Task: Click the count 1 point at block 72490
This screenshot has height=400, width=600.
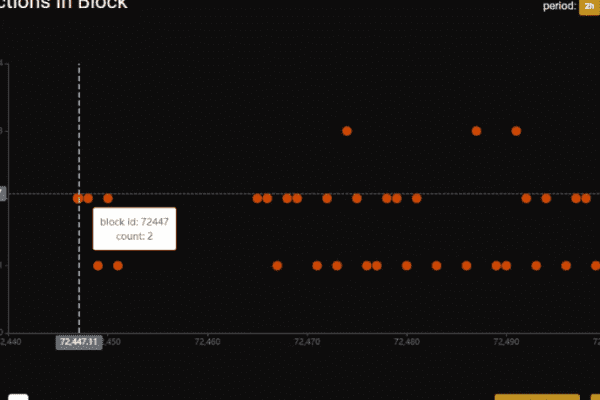Action: 506,266
